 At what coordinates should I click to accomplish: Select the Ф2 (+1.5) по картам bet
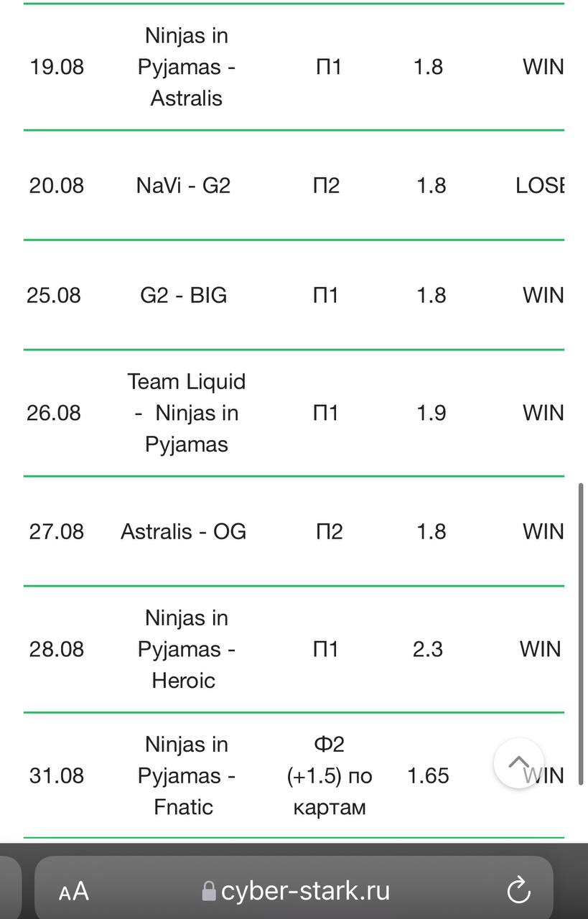pos(330,775)
